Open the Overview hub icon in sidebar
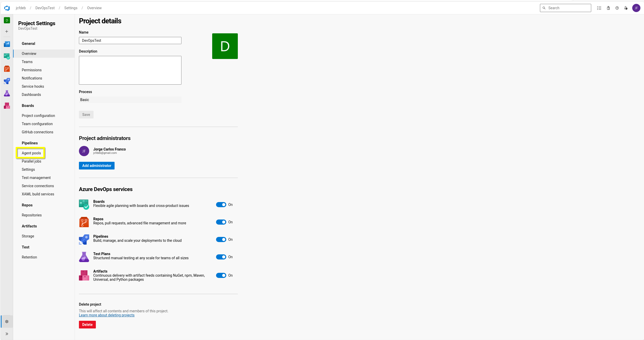The image size is (644, 340). [7, 44]
